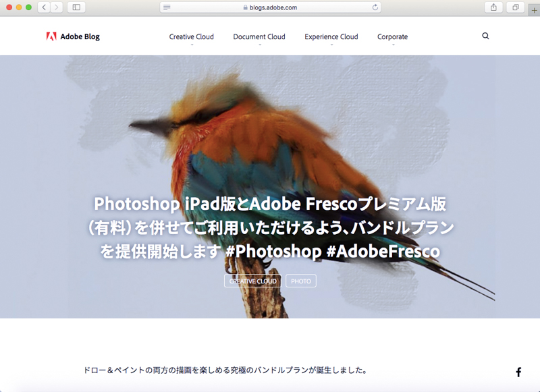Open the Photoshop iPad article headline
The width and height of the screenshot is (540, 392).
(x=270, y=227)
